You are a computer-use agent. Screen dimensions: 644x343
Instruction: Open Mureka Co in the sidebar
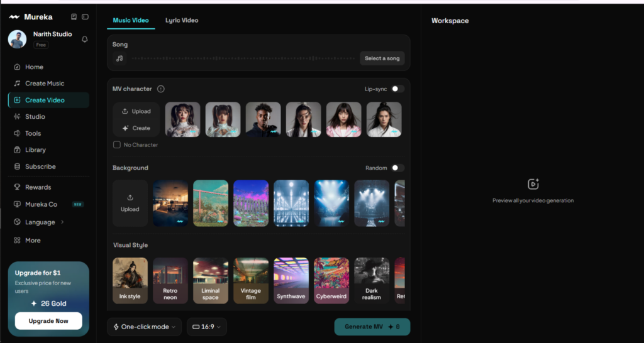click(48, 204)
